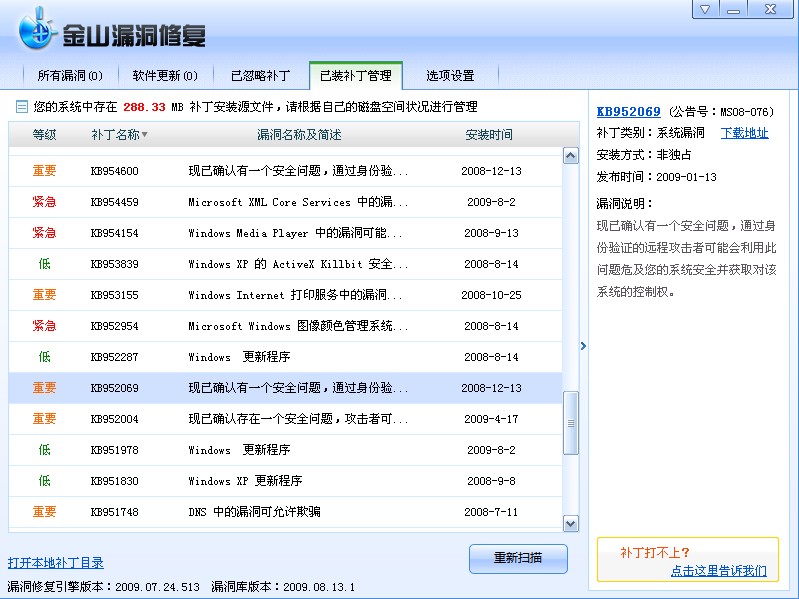799x599 pixels.
Task: Select KB953155 Windows Internet print service row
Action: point(285,295)
